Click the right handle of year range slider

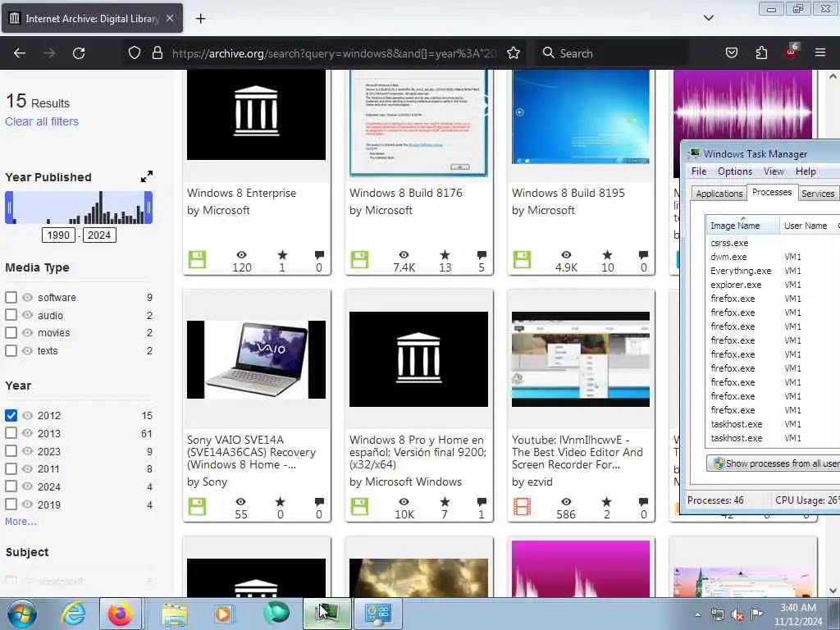click(148, 208)
